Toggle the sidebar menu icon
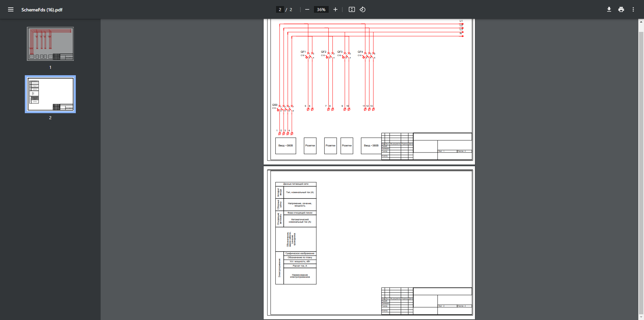This screenshot has height=320, width=644. [x=11, y=9]
